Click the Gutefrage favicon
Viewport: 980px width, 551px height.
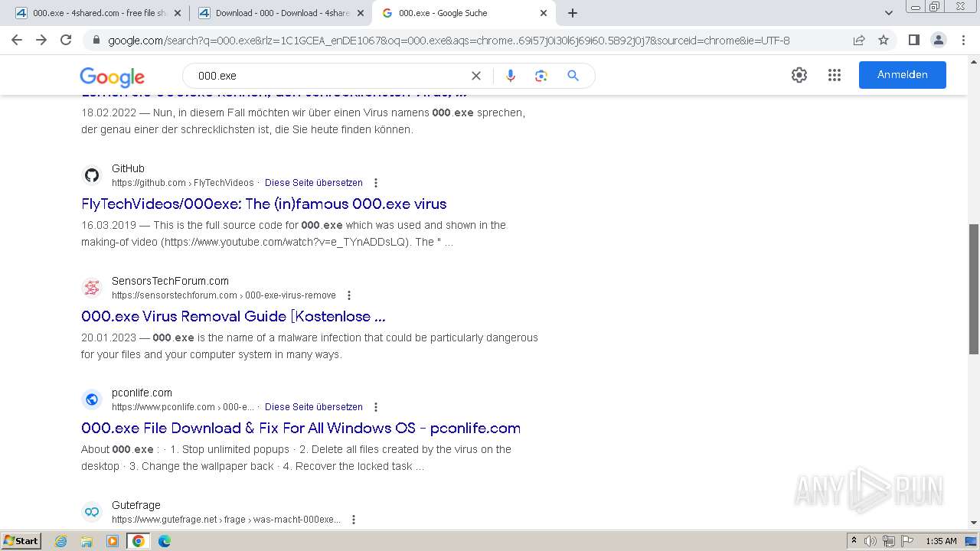[92, 512]
